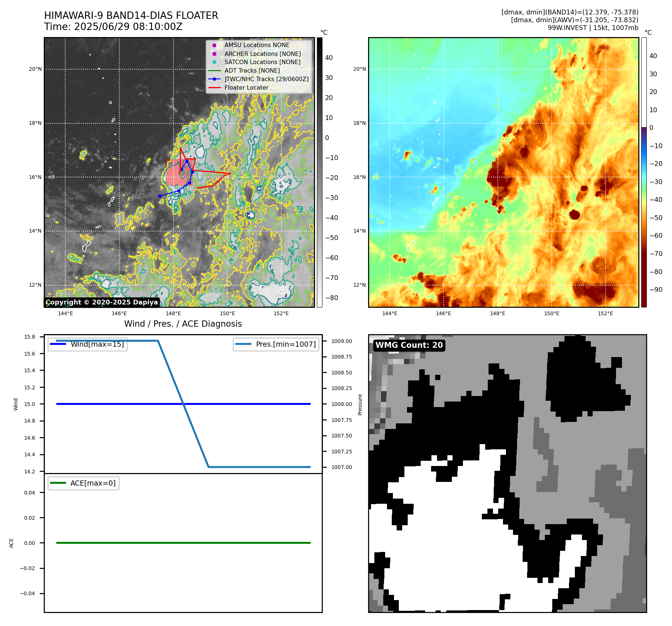Click the WMG Count: 20 label
The width and height of the screenshot is (672, 626).
[409, 345]
